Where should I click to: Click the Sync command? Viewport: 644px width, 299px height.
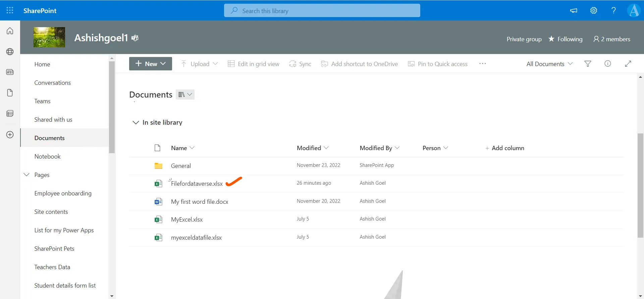coord(300,64)
